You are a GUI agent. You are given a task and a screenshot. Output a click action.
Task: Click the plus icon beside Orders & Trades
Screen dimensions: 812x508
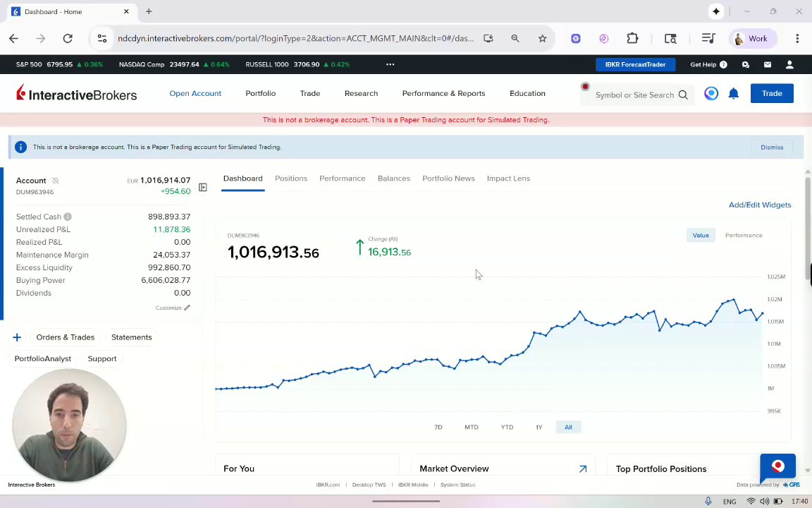point(17,337)
